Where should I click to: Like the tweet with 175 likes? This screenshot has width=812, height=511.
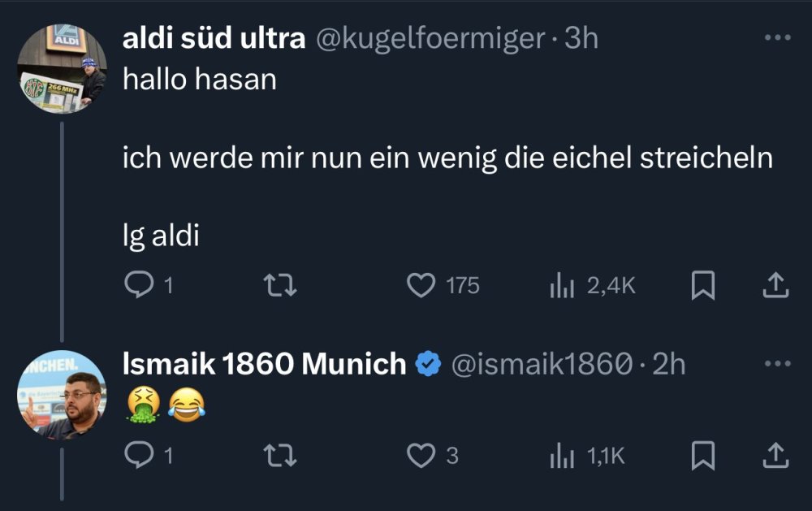coord(421,284)
